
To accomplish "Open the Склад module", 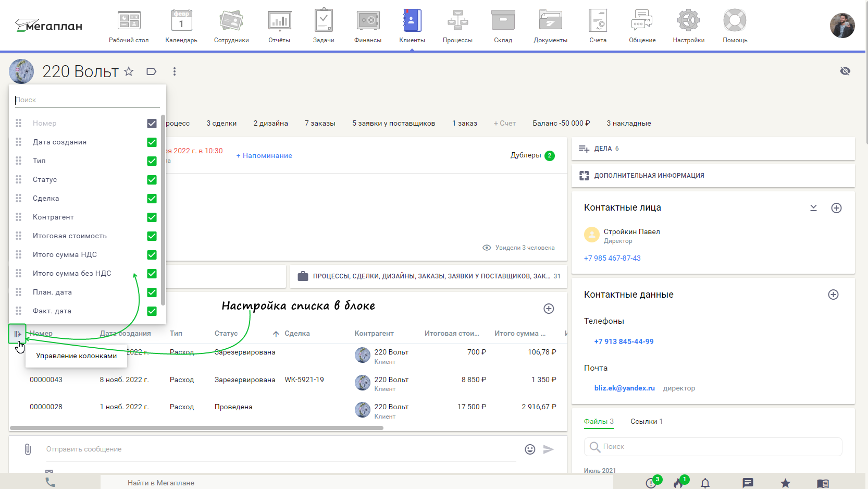I will [503, 26].
